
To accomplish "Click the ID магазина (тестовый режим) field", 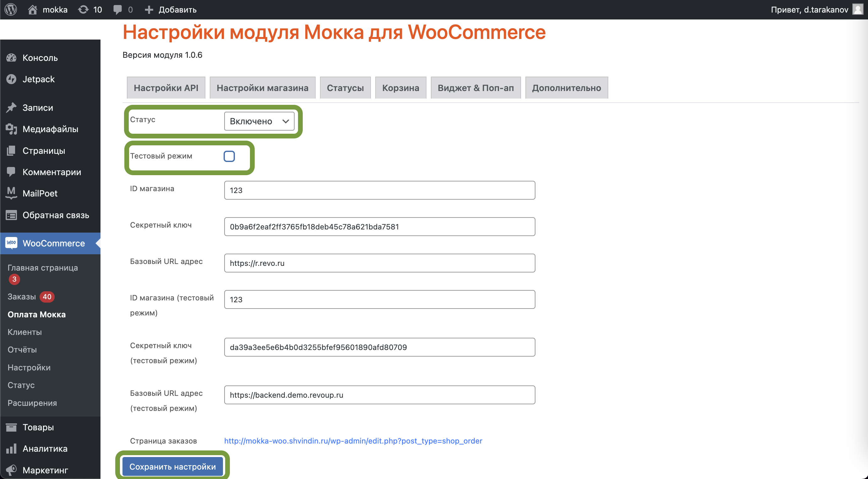I will 379,299.
